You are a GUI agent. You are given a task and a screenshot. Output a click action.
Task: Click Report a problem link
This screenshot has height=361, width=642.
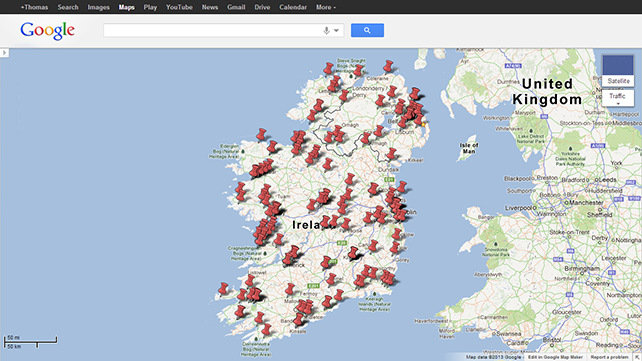tap(609, 357)
